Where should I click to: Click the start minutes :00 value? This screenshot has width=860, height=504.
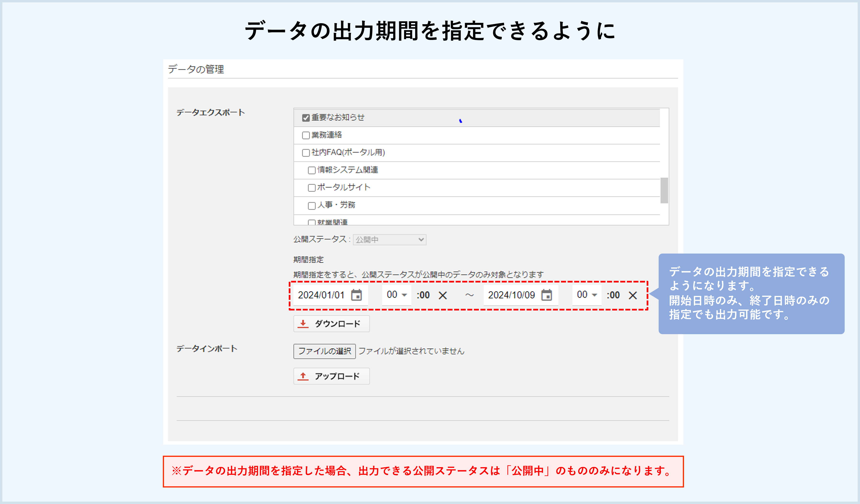423,295
